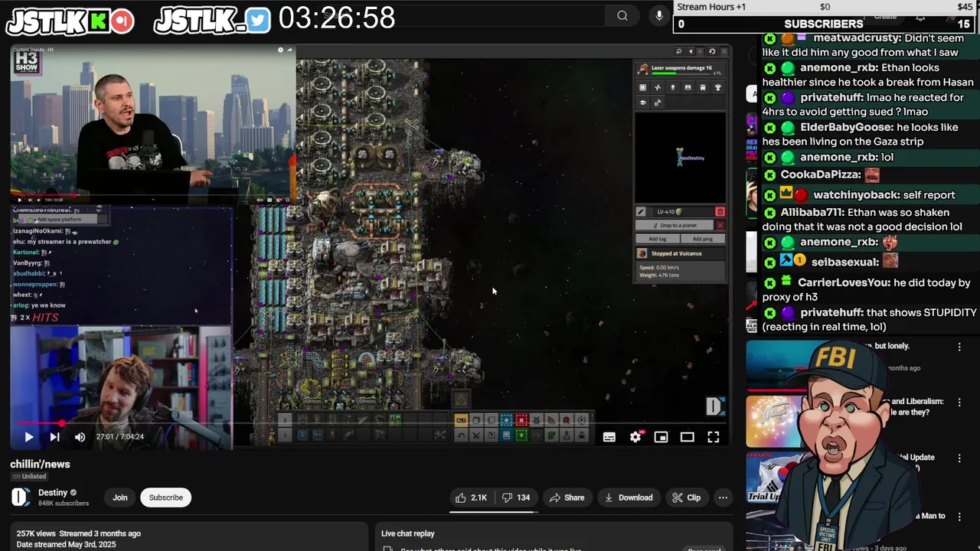Viewport: 980px width, 551px height.
Task: Click the cancel X beside Drop to planet
Action: pos(720,226)
